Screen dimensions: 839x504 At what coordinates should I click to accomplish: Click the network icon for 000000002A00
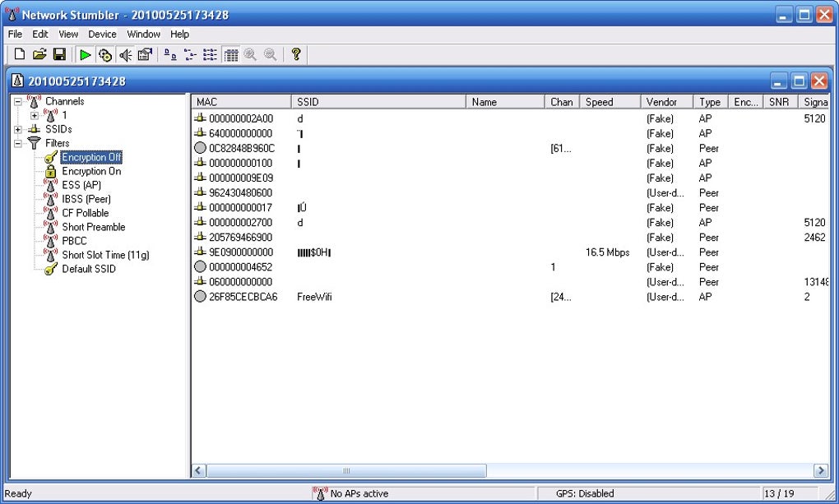(x=200, y=118)
